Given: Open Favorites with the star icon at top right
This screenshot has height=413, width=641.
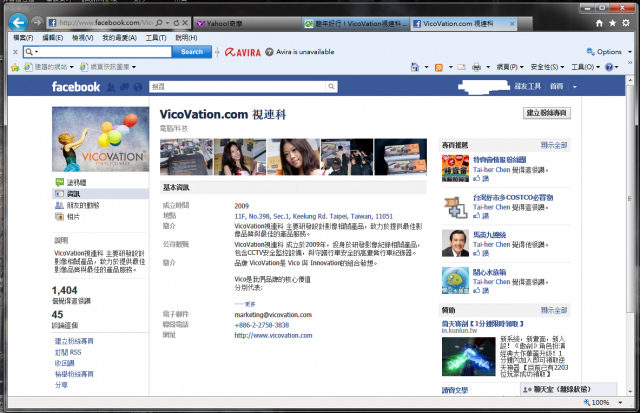Looking at the screenshot, I should 612,23.
